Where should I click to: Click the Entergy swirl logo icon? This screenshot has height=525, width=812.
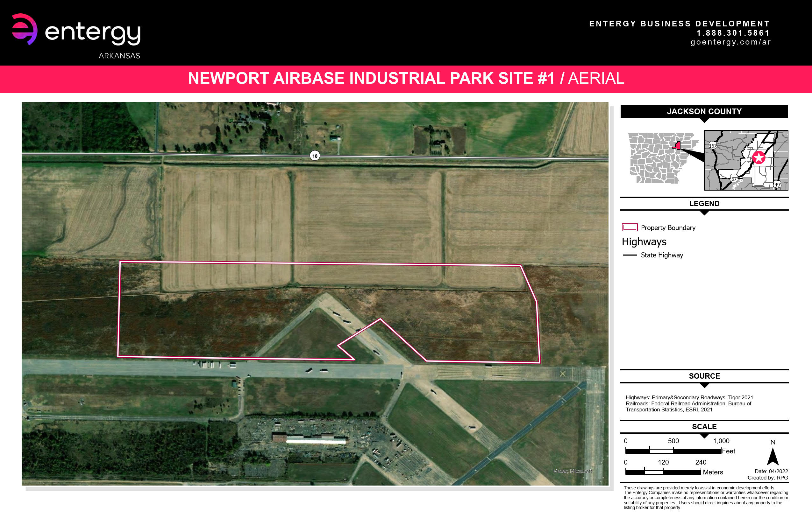[x=25, y=29]
